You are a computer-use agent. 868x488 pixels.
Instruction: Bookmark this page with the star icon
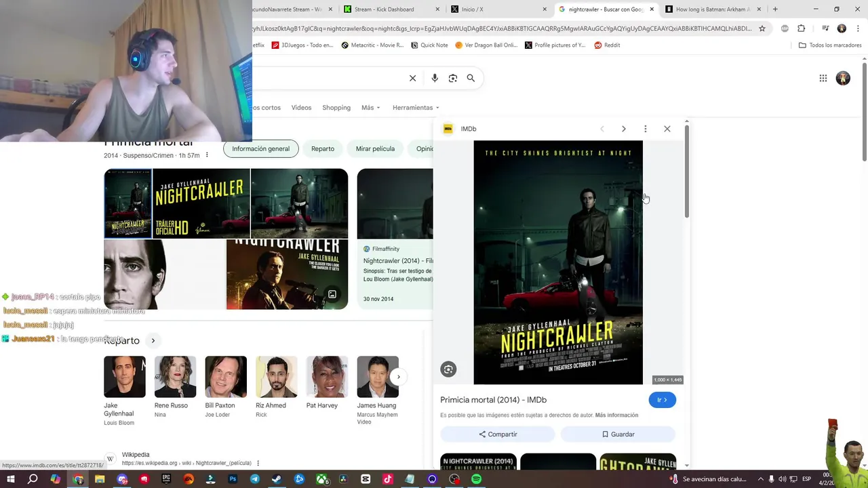[762, 28]
